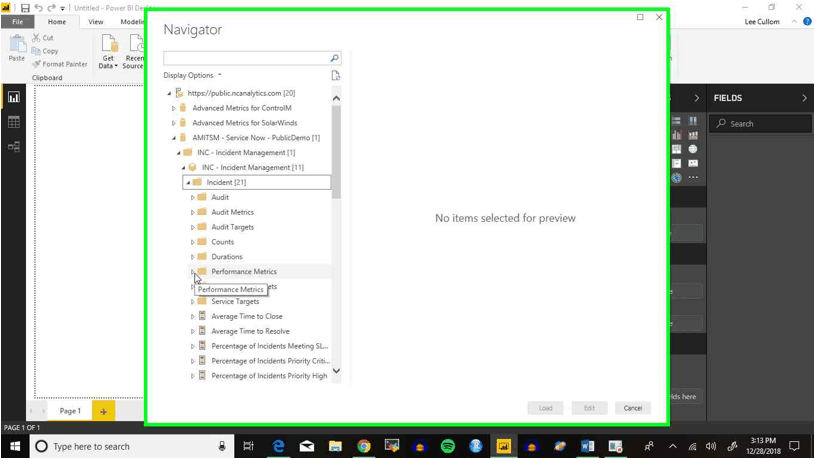Click the Cut scissors icon
The width and height of the screenshot is (815, 459).
click(36, 37)
